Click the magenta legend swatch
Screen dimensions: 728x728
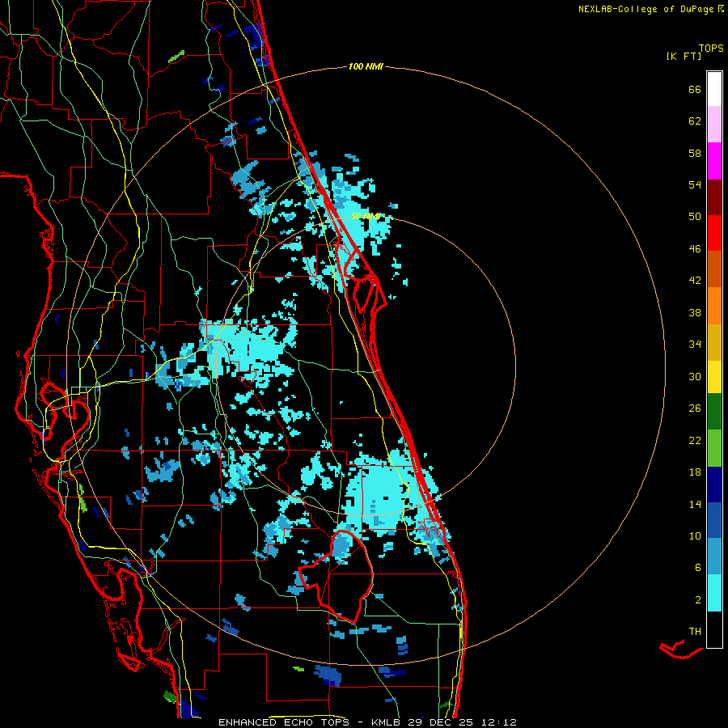coord(714,161)
